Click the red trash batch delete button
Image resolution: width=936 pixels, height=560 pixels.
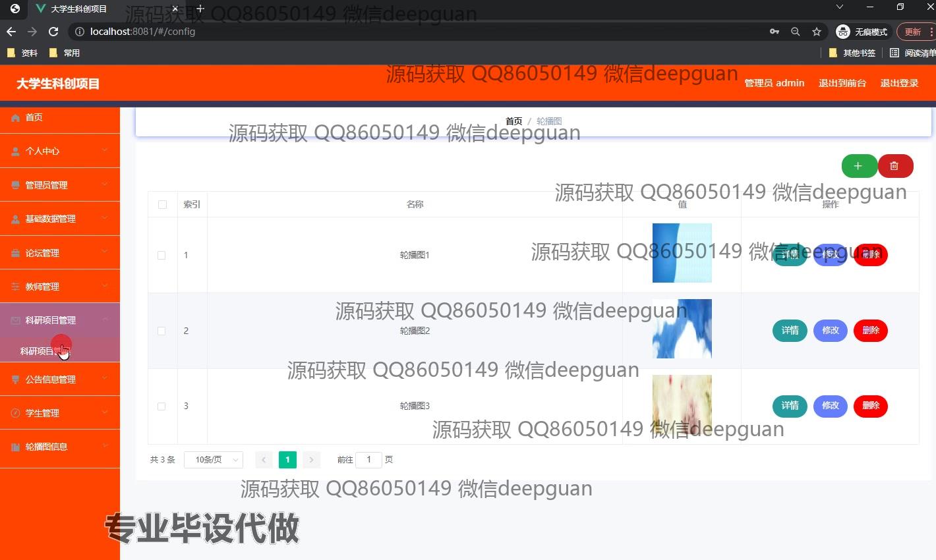click(x=894, y=166)
